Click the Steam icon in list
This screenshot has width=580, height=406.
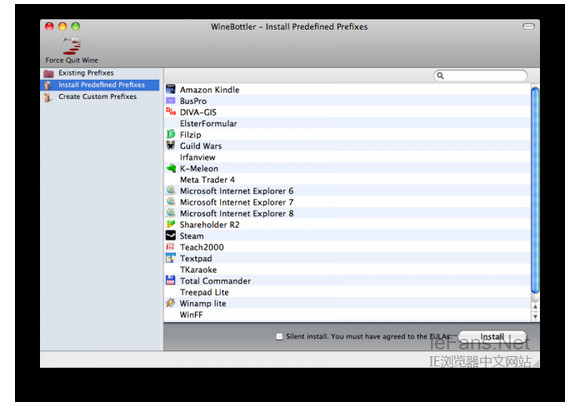tap(171, 235)
